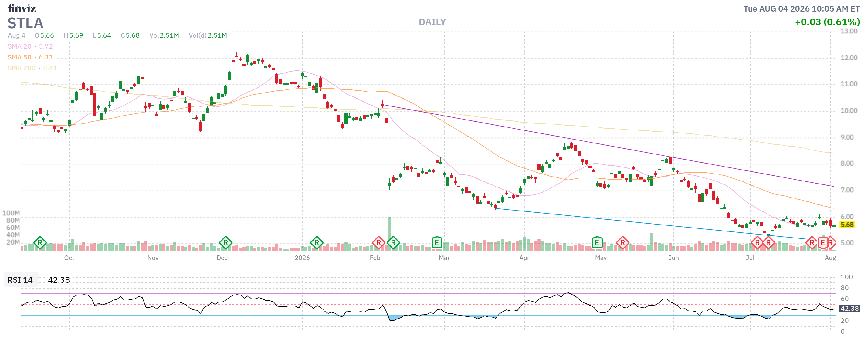Click the SMA 200 legend entry
This screenshot has height=341, width=868.
(32, 68)
